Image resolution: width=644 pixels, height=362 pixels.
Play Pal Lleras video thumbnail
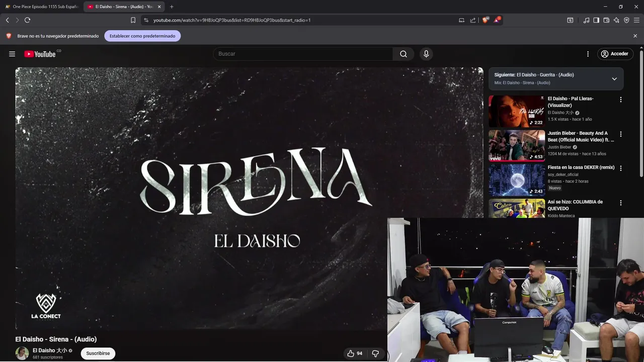coord(517,111)
